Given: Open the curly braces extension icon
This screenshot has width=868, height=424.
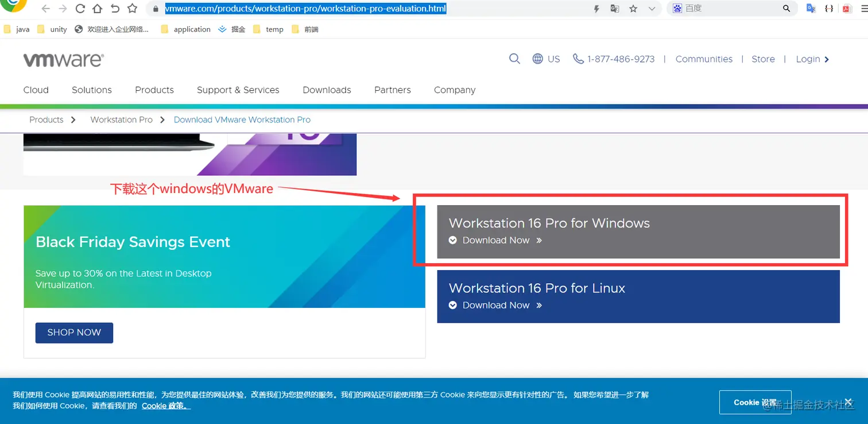Looking at the screenshot, I should pos(828,9).
